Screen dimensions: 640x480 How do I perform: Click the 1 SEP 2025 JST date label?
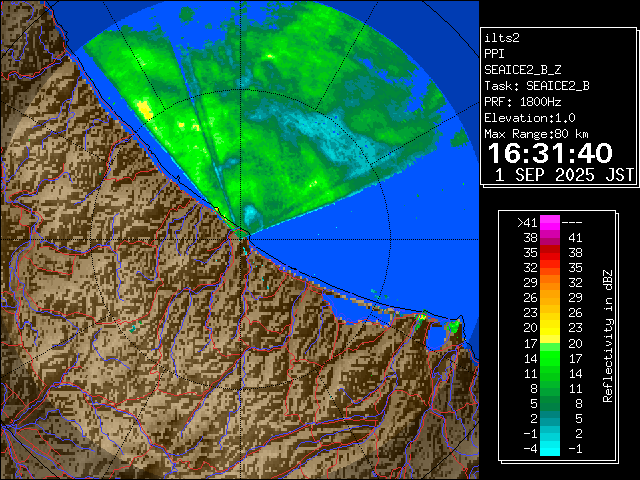[565, 175]
